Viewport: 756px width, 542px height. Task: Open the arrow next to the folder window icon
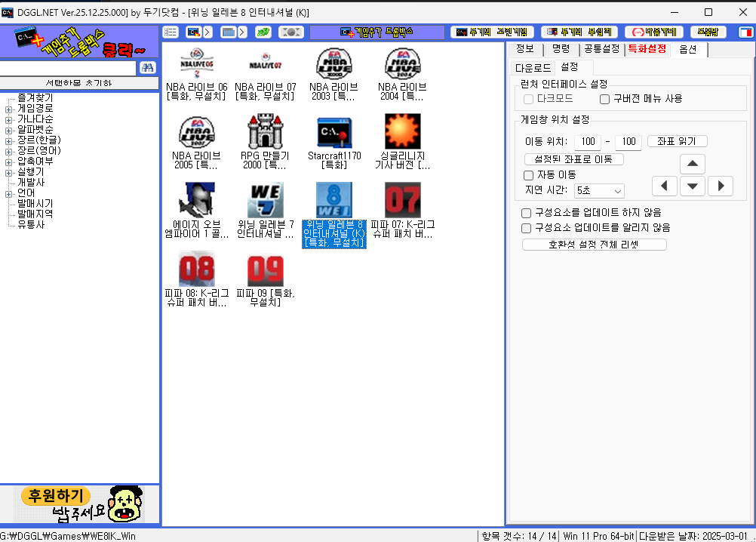pos(242,32)
